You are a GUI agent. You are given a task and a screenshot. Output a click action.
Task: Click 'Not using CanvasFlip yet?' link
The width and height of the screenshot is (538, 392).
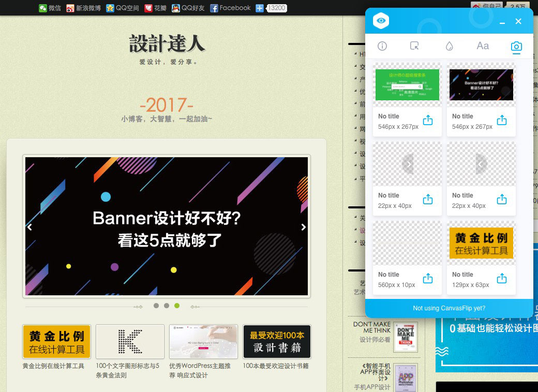pos(449,308)
